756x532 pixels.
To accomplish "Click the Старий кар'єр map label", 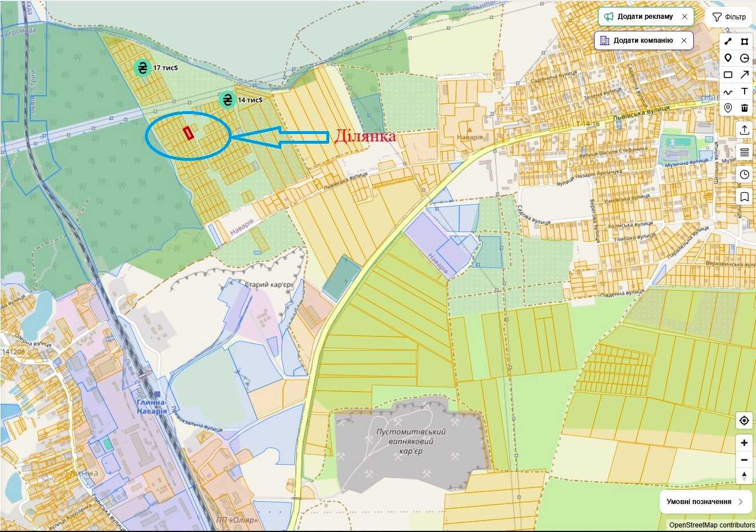I will (x=268, y=285).
